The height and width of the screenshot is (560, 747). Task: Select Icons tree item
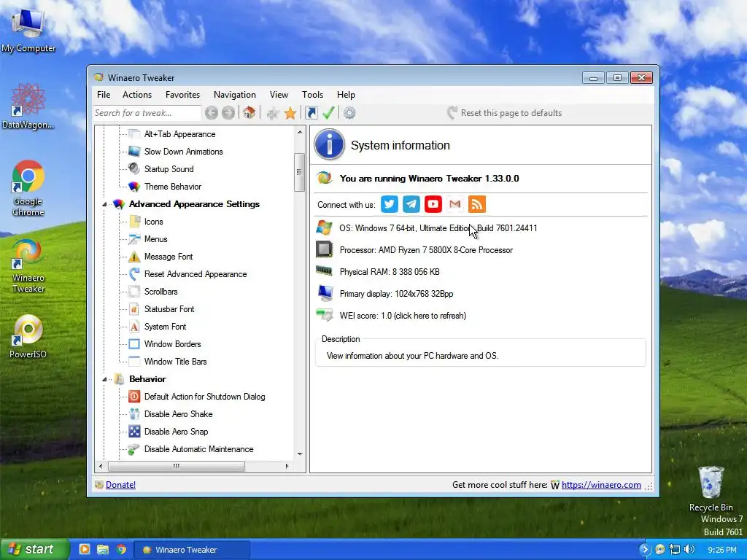(x=153, y=222)
